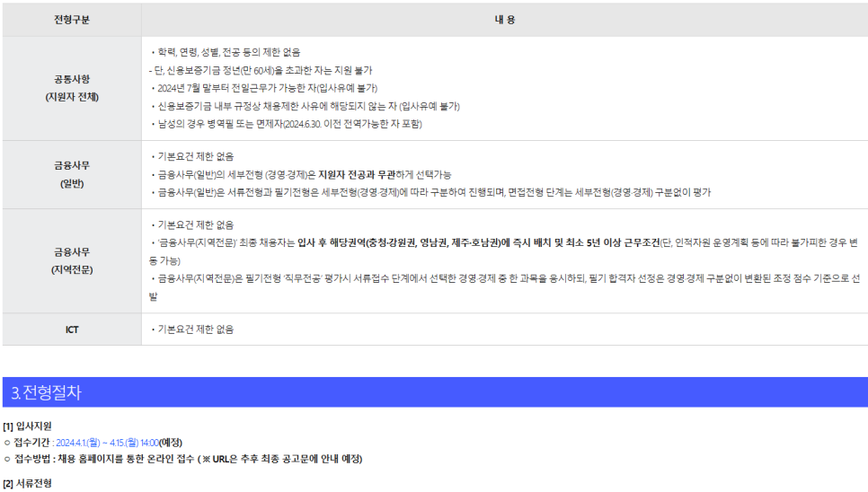Select the 'ICT' row label
Image resolution: width=868 pixels, height=492 pixels.
pos(72,329)
